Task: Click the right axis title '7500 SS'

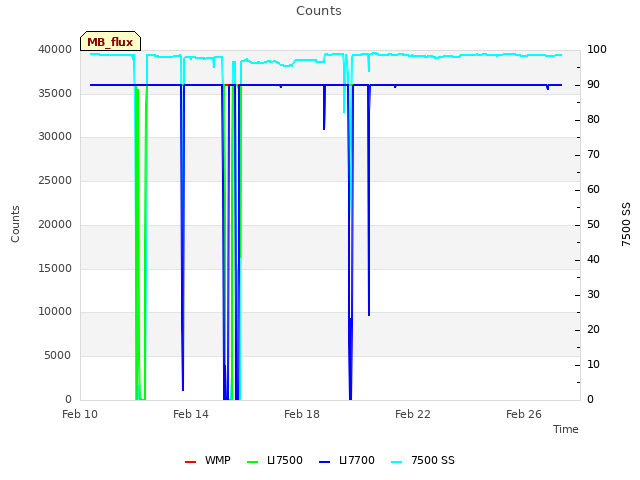Action: 626,224
